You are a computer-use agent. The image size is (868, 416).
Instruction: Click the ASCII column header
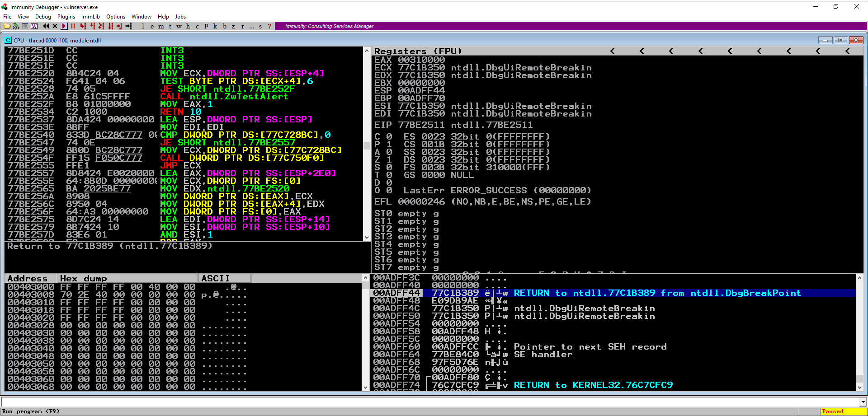tap(224, 278)
